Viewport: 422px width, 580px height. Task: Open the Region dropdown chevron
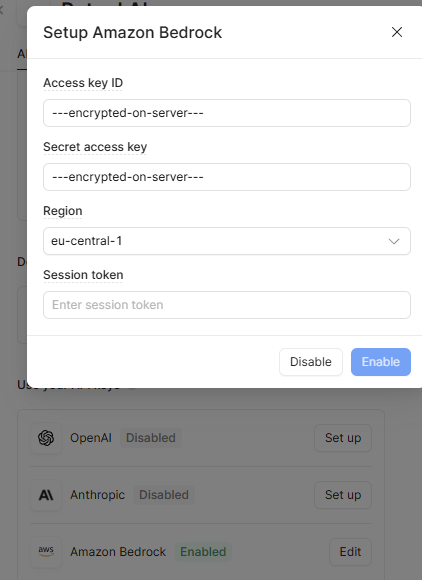(x=394, y=241)
